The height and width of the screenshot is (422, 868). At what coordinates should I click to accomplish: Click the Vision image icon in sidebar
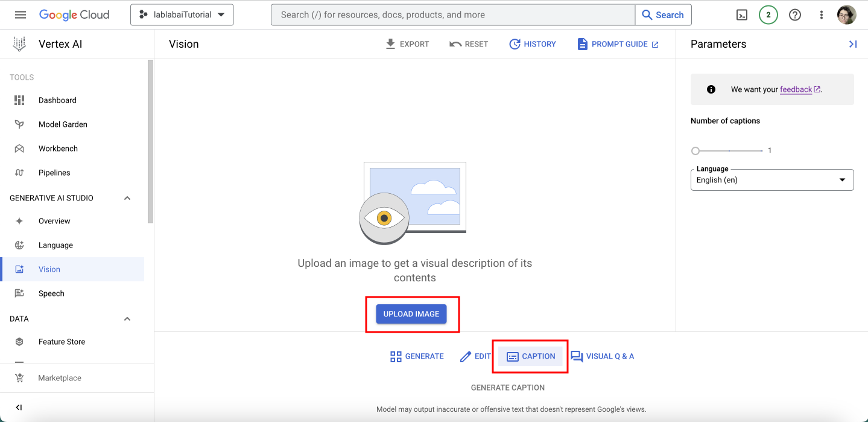coord(19,269)
